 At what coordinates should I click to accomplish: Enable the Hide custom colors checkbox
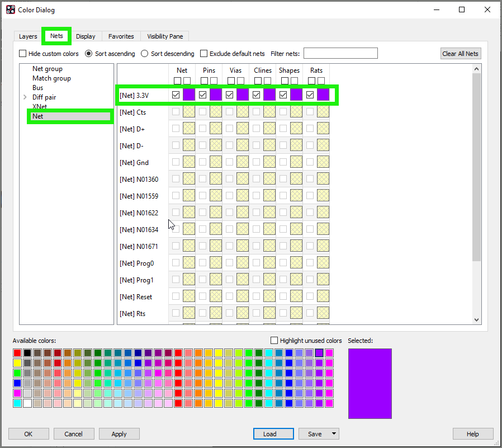point(23,54)
